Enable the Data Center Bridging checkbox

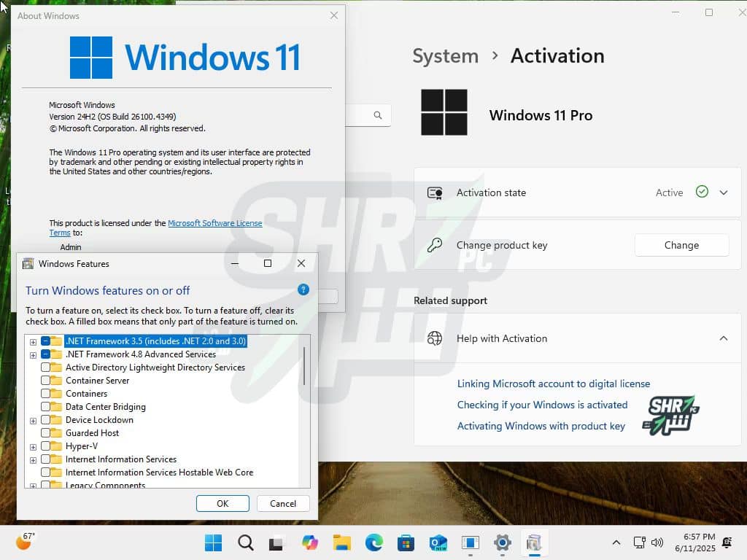click(46, 407)
